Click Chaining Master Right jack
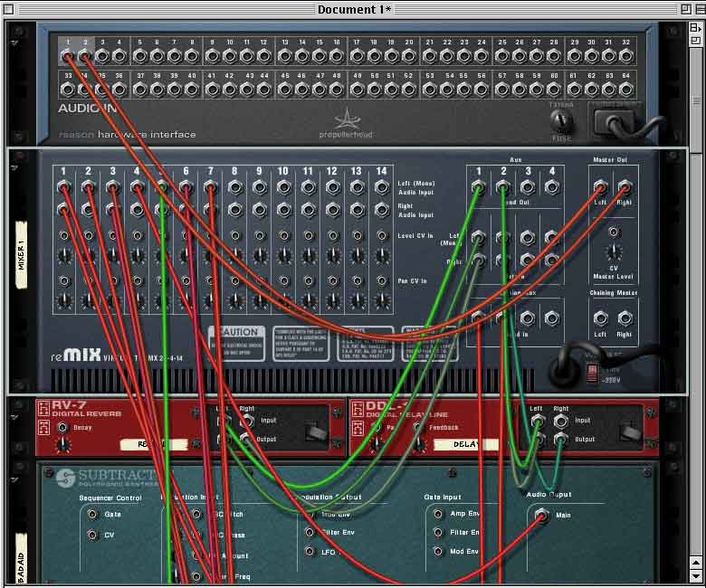This screenshot has width=706, height=588. [x=625, y=318]
